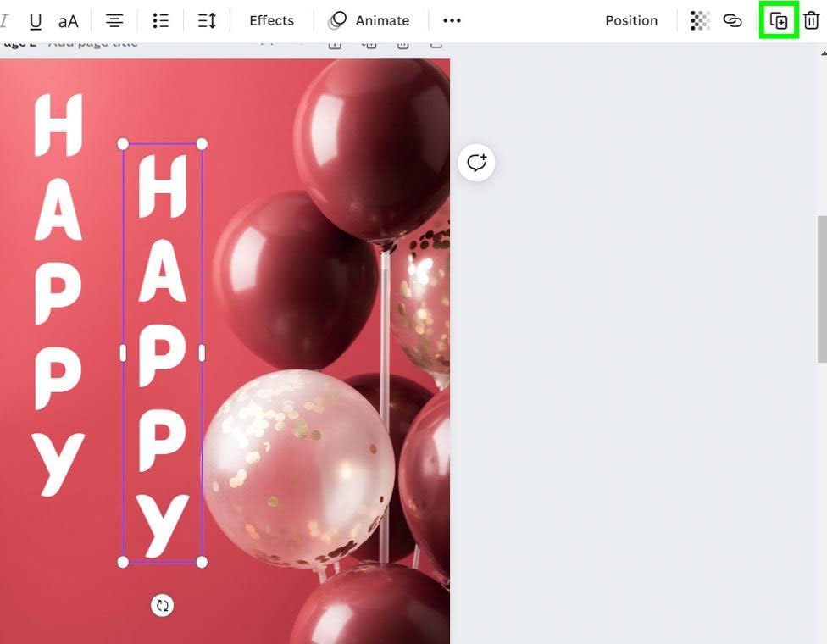This screenshot has height=644, width=827.
Task: Open the Effects panel
Action: coord(272,21)
